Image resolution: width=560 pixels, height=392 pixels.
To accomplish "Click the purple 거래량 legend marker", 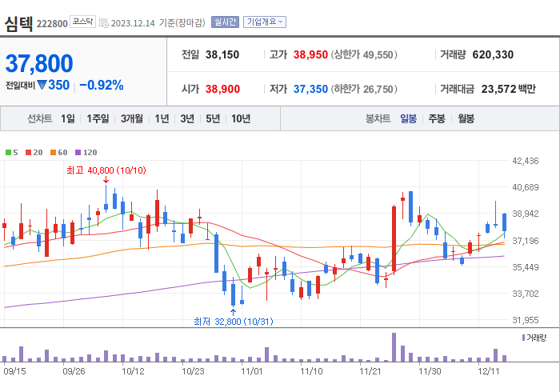I will [x=523, y=338].
